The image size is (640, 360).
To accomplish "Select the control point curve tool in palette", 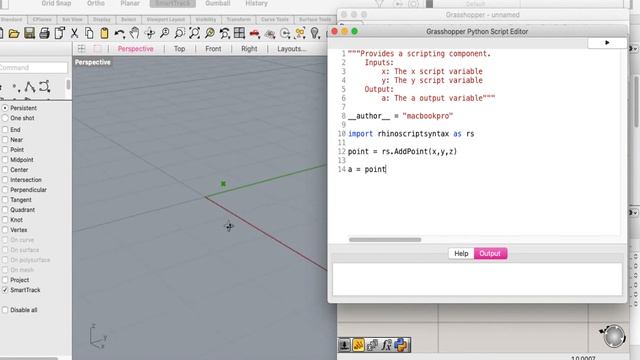I will [44, 87].
